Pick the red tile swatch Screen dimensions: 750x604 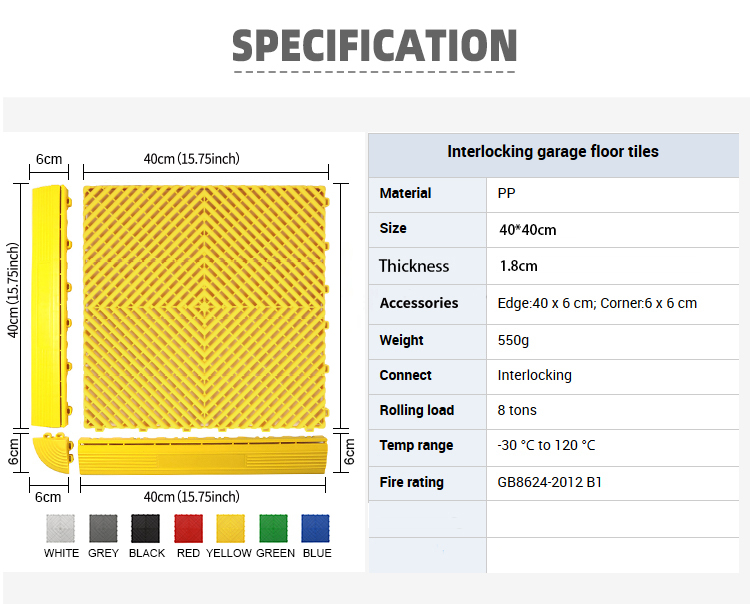tap(188, 528)
